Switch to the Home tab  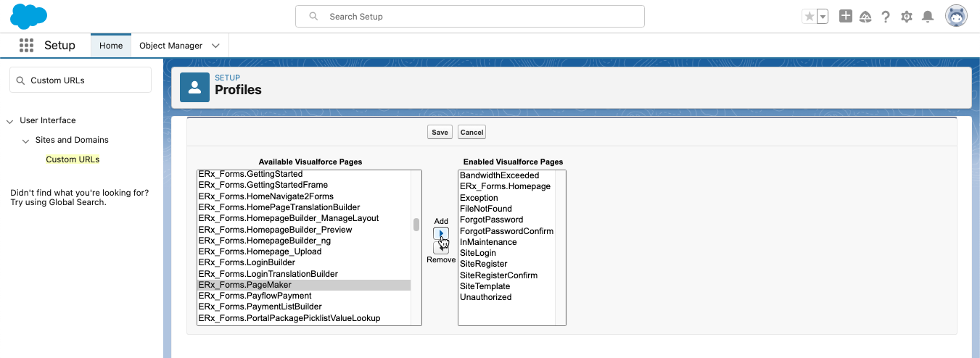[x=111, y=46]
